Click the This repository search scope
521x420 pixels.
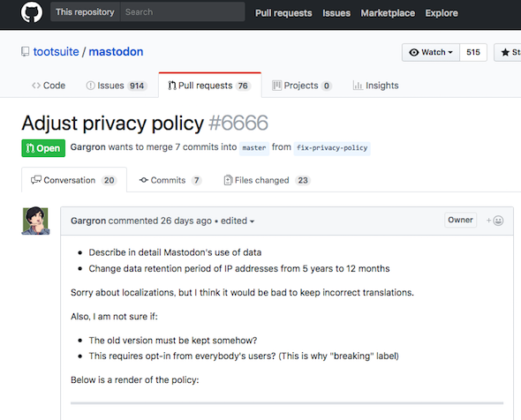coord(85,12)
